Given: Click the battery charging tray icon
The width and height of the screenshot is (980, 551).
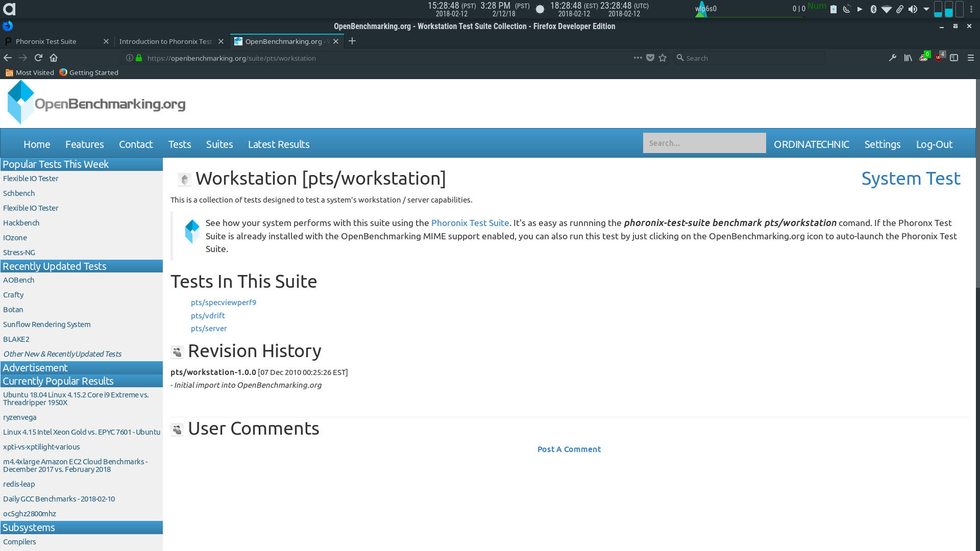Looking at the screenshot, I should tap(834, 9).
